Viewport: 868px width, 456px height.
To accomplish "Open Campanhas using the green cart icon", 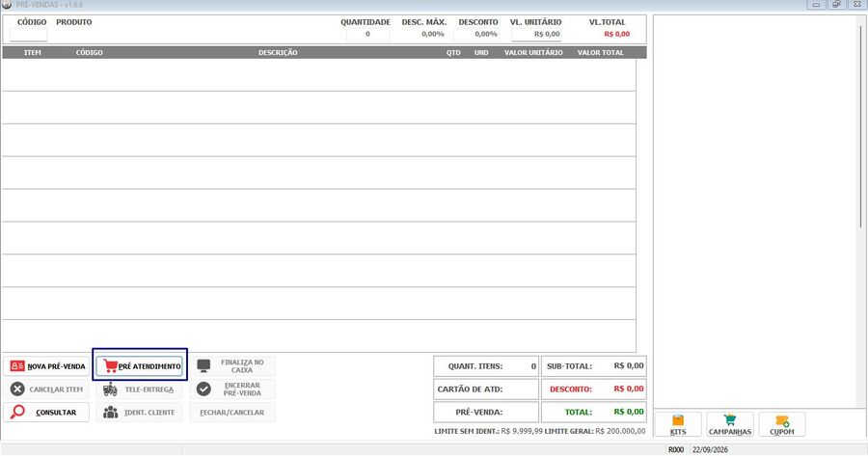I will (730, 420).
